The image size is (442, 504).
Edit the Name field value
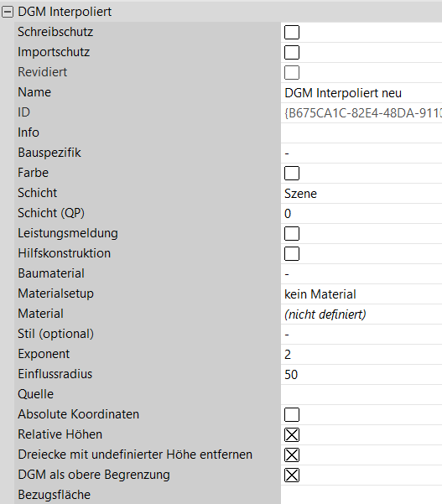(361, 93)
